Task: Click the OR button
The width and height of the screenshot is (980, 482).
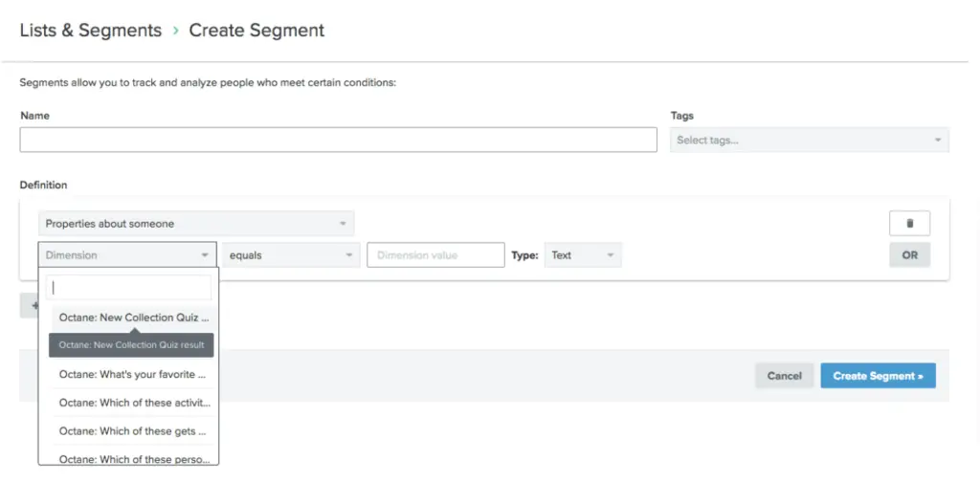Action: (909, 255)
